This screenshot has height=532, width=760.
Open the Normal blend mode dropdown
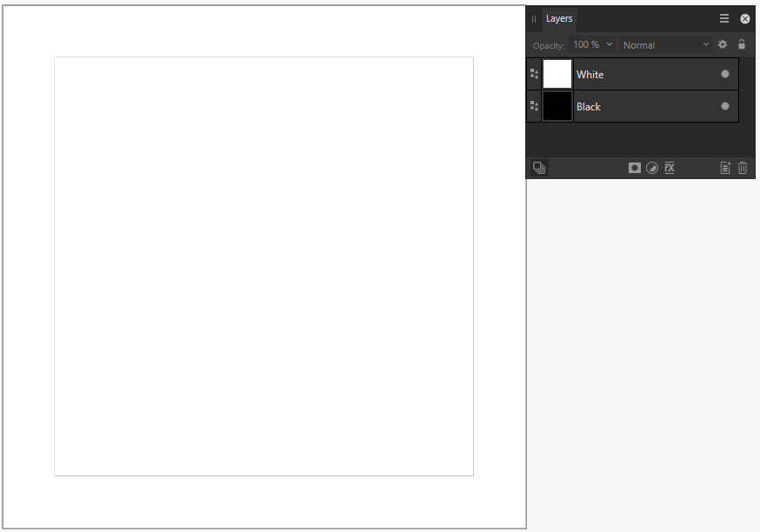665,45
